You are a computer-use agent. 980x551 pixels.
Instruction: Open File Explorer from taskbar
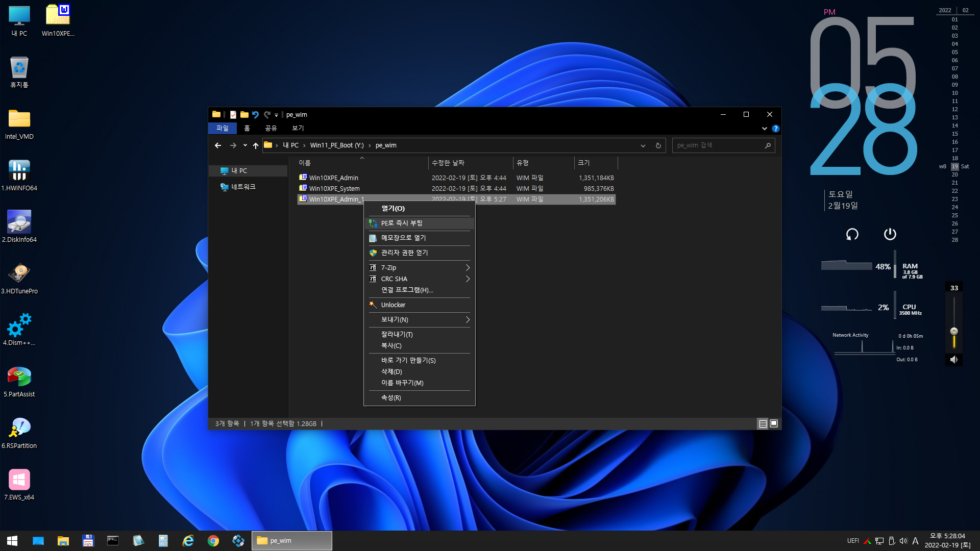coord(63,541)
